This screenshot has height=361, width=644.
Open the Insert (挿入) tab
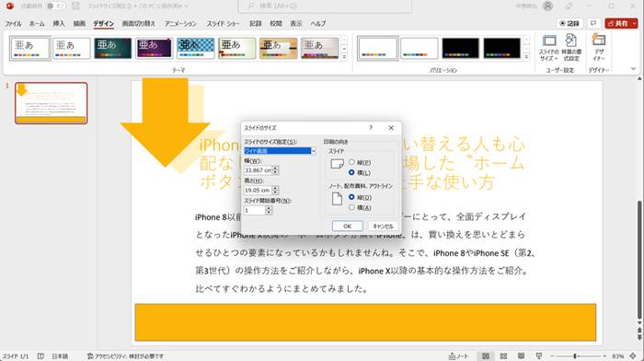pyautogui.click(x=59, y=23)
